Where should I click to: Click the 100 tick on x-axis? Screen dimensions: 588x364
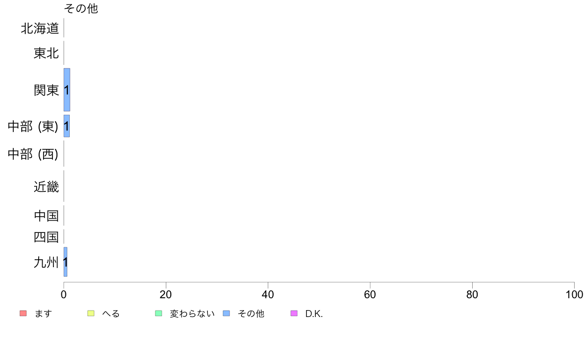[x=574, y=295]
